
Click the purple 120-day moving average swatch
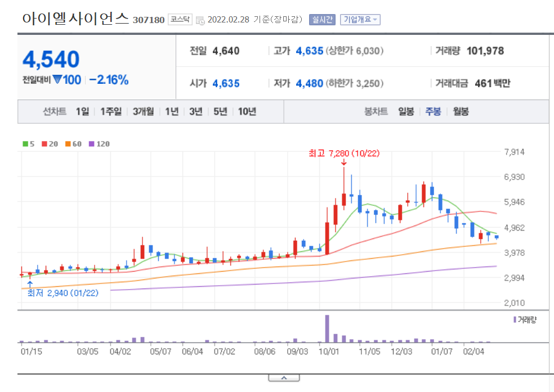92,143
